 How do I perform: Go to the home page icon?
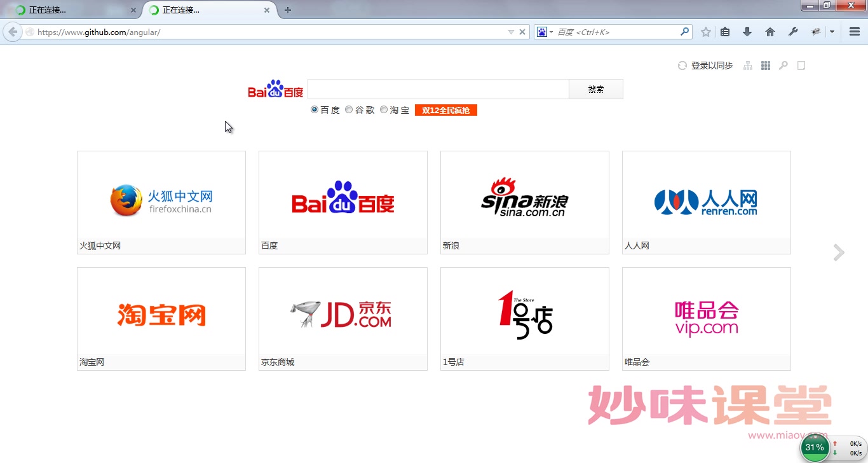pos(770,32)
